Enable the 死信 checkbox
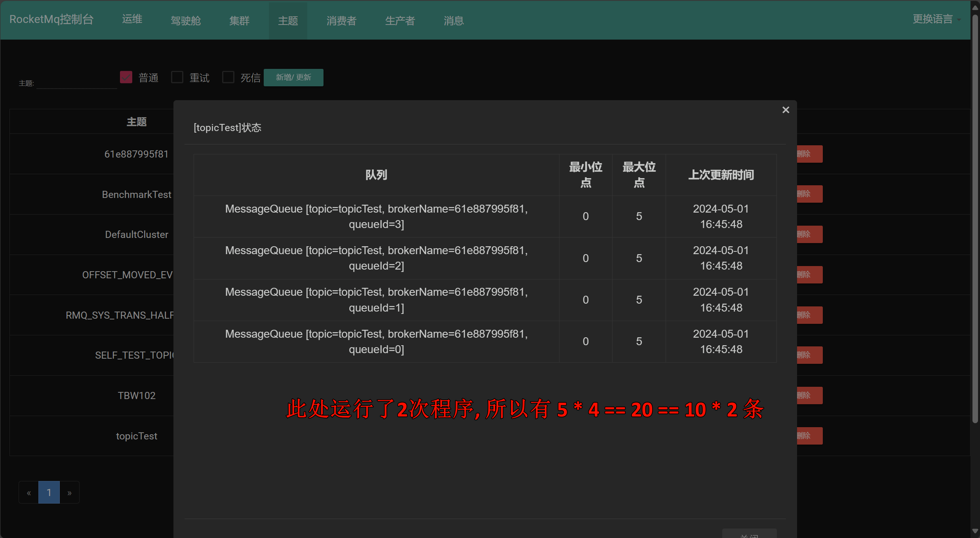 click(x=228, y=77)
